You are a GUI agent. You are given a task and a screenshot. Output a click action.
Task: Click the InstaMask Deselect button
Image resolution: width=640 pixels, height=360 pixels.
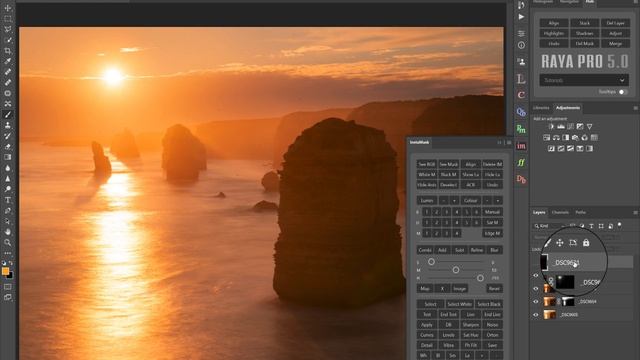[x=448, y=185]
